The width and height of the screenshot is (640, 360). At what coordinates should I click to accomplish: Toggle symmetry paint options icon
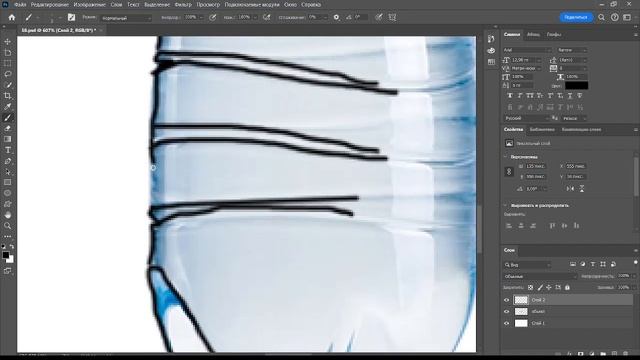(392, 18)
